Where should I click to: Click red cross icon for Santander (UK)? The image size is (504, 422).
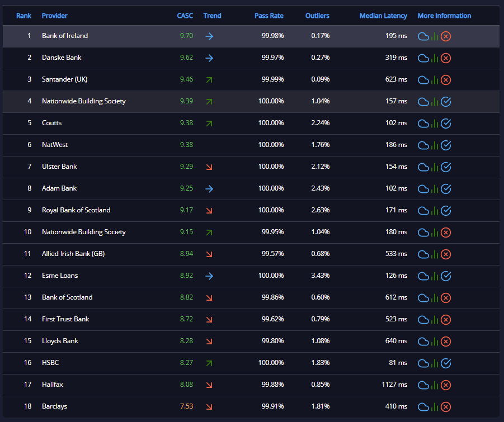pos(445,80)
